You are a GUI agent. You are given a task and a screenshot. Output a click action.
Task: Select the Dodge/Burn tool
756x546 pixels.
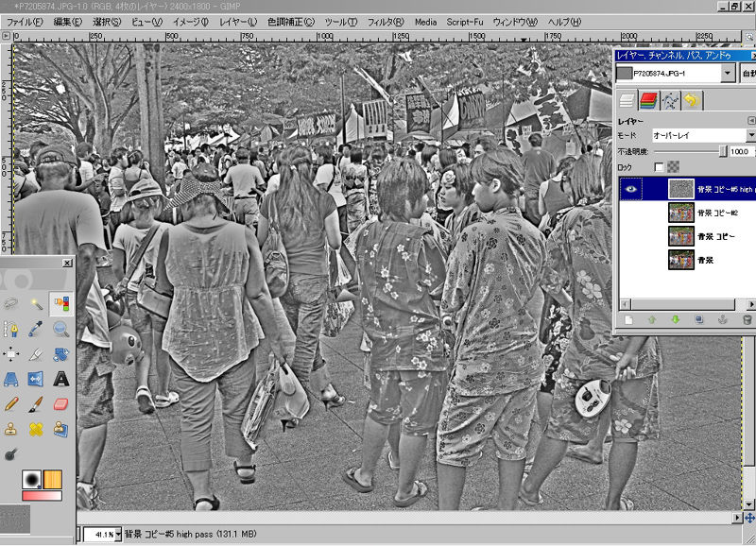[x=10, y=454]
